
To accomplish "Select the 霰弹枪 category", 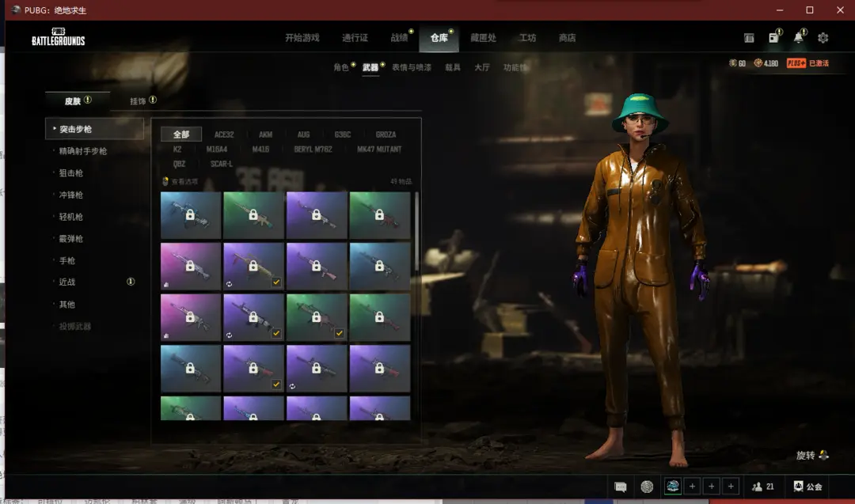I will [x=71, y=239].
